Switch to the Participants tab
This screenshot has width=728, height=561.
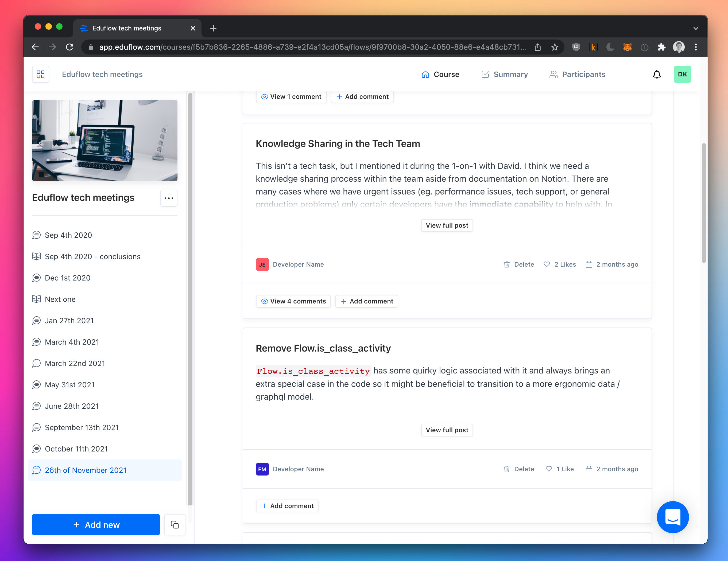click(x=577, y=74)
